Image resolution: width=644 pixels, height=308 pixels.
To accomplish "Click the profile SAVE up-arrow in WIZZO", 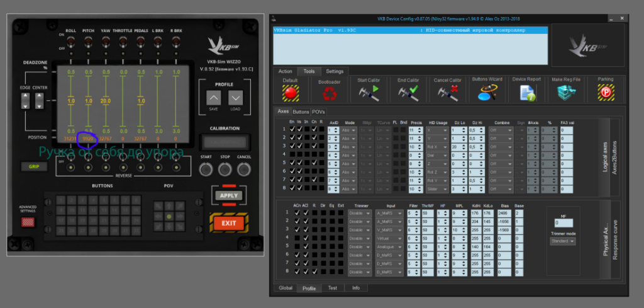I will point(214,98).
